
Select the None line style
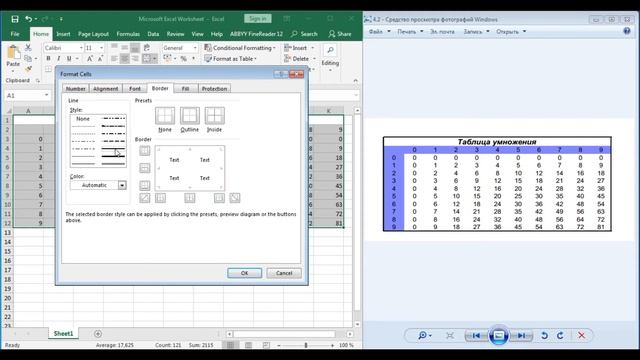click(x=83, y=119)
